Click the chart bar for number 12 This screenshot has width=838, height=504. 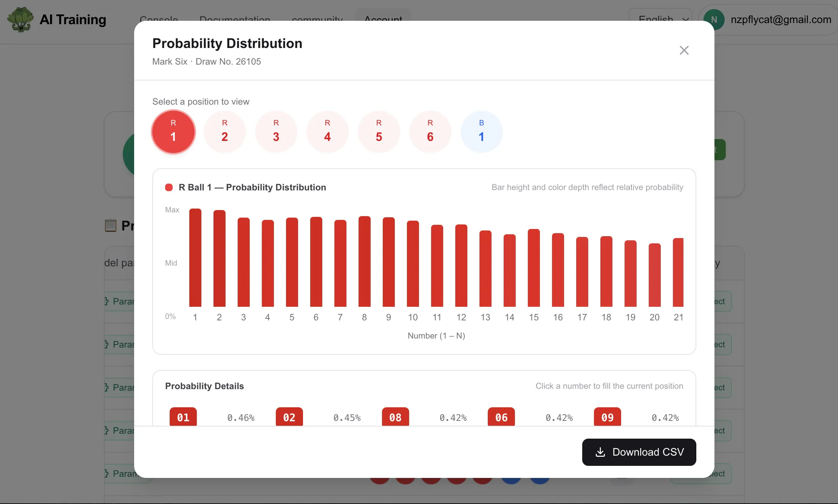click(461, 266)
